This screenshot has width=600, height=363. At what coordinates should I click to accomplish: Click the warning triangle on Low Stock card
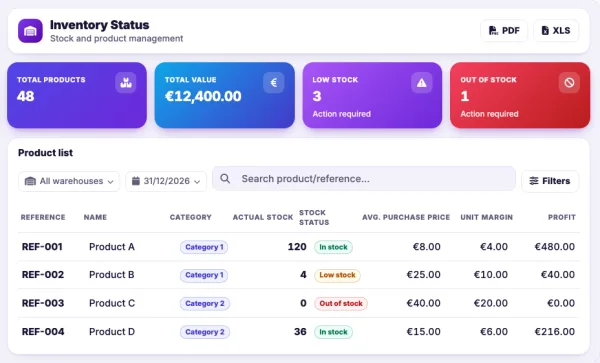tap(422, 83)
